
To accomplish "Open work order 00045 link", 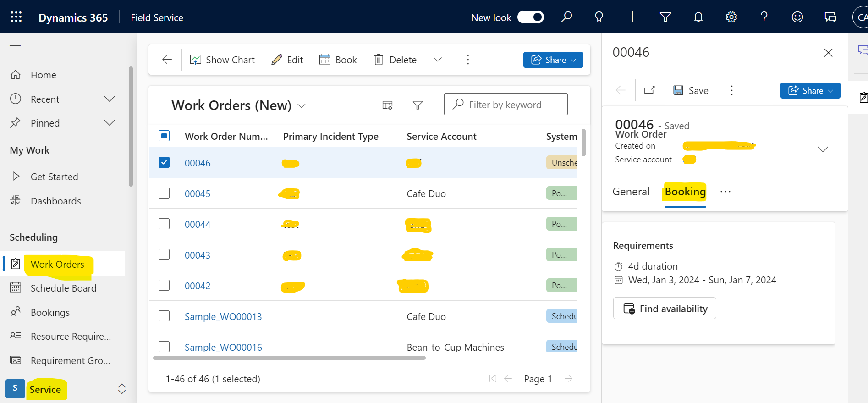I will [x=198, y=193].
